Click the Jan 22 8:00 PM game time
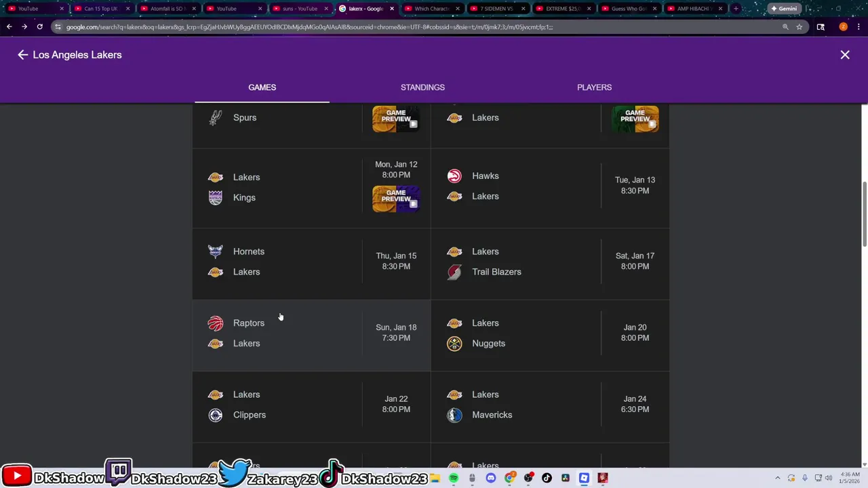Screen dimensions: 868x488 [x=396, y=404]
